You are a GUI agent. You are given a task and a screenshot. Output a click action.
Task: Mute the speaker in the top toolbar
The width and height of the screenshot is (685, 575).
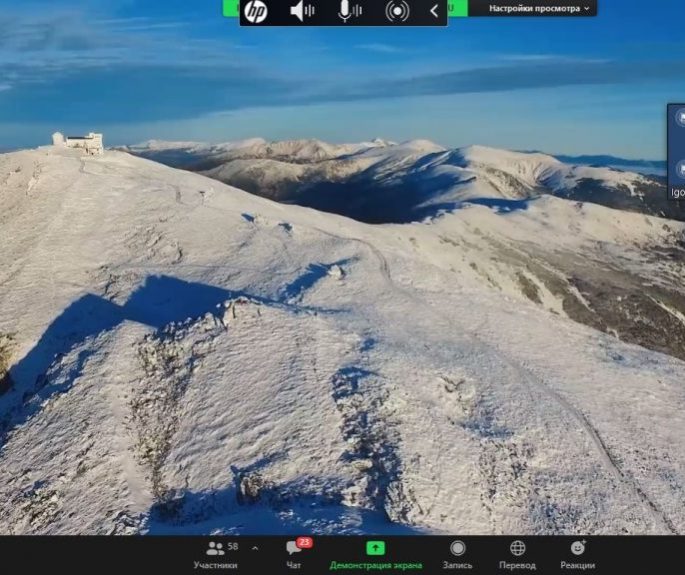pos(301,11)
